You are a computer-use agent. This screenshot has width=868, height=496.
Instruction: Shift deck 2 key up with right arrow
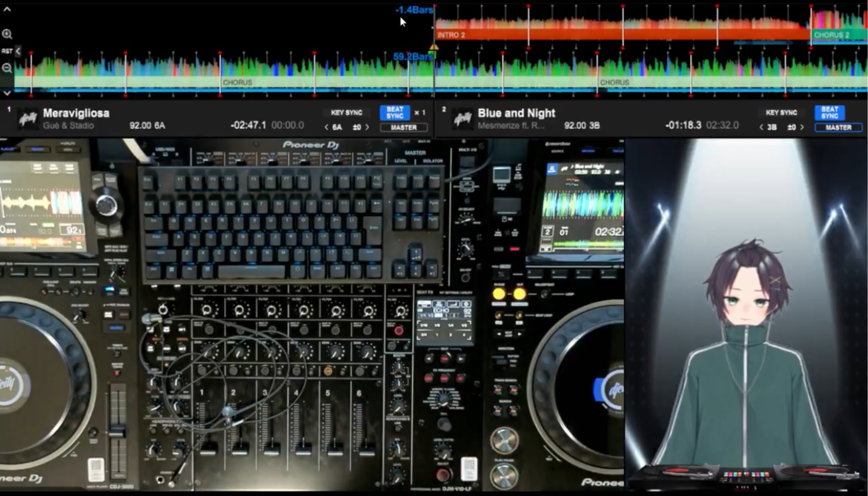(x=802, y=127)
